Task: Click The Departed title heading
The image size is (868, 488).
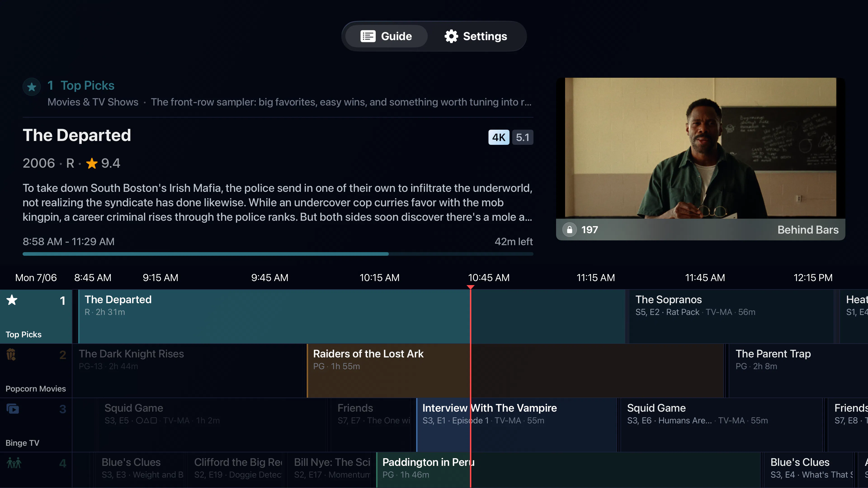Action: click(77, 135)
